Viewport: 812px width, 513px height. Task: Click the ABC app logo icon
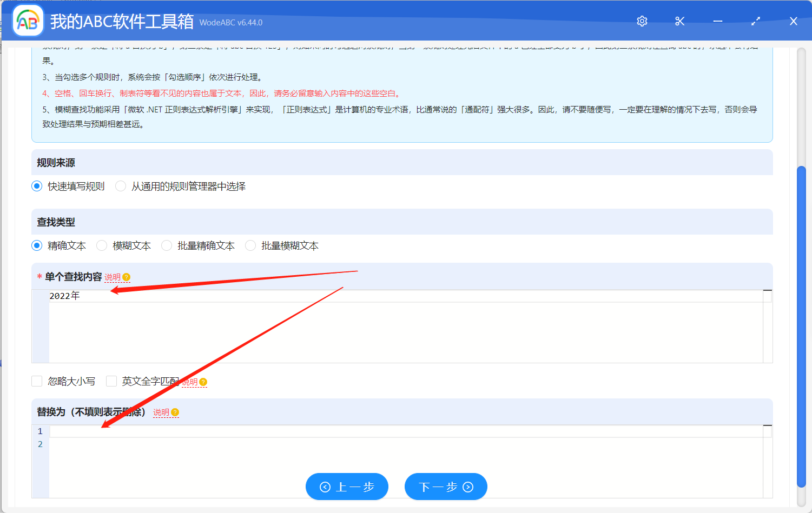(x=28, y=21)
